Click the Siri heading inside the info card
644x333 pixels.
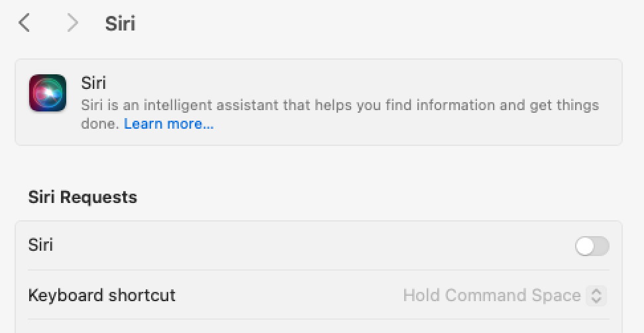[x=93, y=83]
